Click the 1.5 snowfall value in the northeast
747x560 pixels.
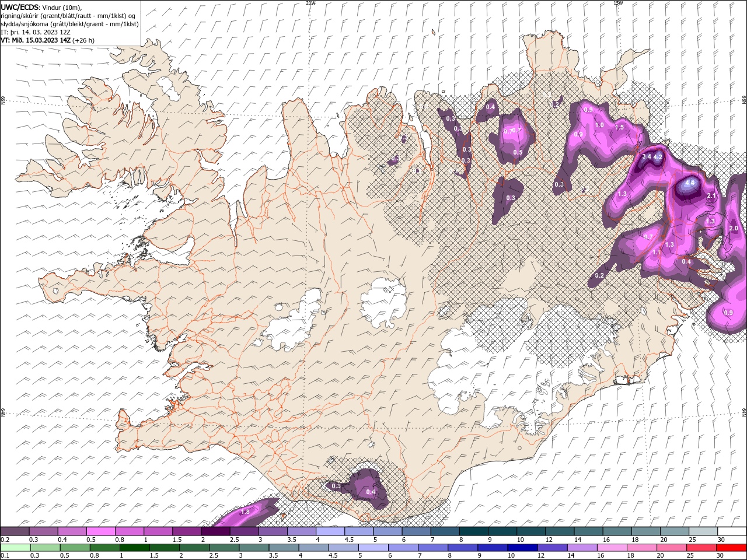620,127
